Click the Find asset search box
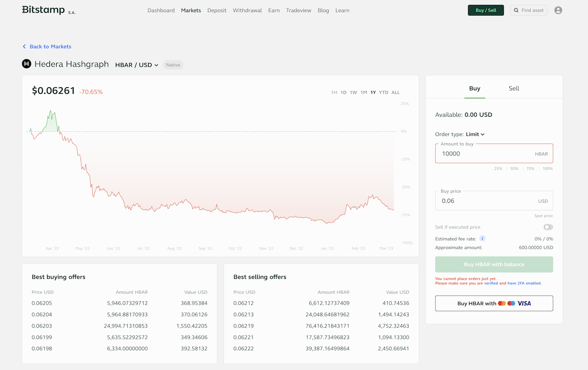Viewport: 588px width, 370px height. tap(528, 10)
